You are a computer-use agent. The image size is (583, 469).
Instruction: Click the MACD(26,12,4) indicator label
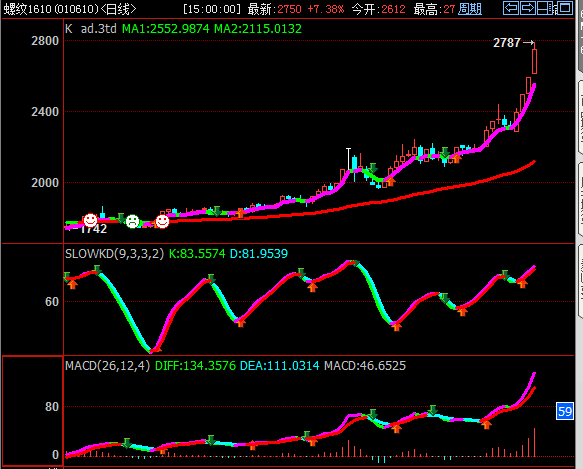pyautogui.click(x=107, y=366)
